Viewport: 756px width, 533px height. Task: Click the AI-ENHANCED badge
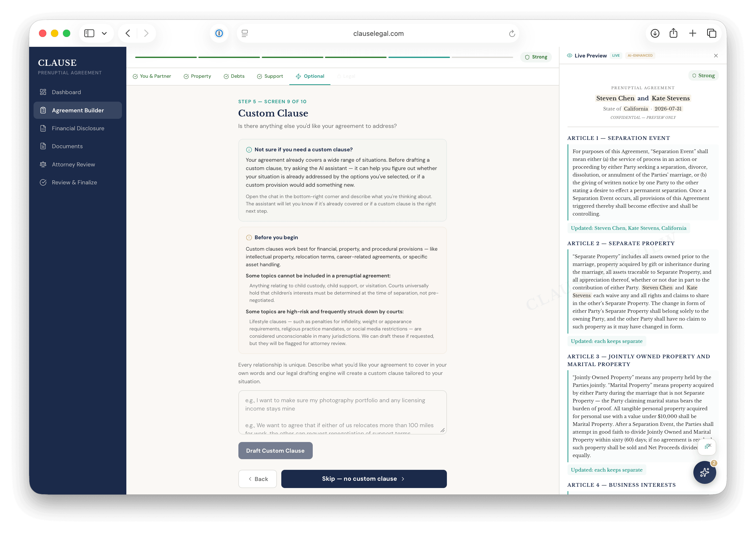[640, 56]
